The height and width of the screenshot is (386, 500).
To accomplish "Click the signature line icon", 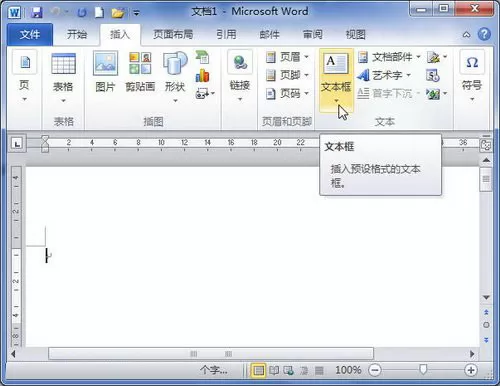I will tap(433, 57).
